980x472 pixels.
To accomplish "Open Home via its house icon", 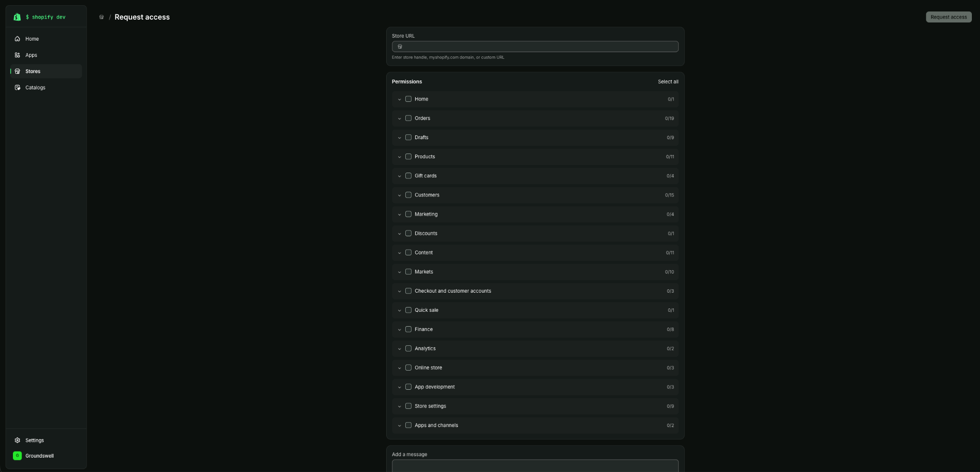I will click(x=17, y=39).
